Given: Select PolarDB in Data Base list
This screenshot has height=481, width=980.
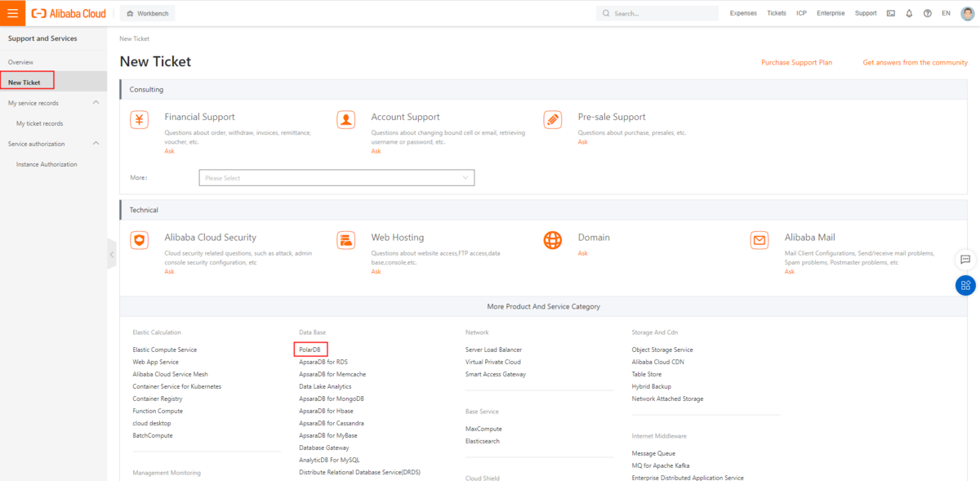Looking at the screenshot, I should (310, 350).
